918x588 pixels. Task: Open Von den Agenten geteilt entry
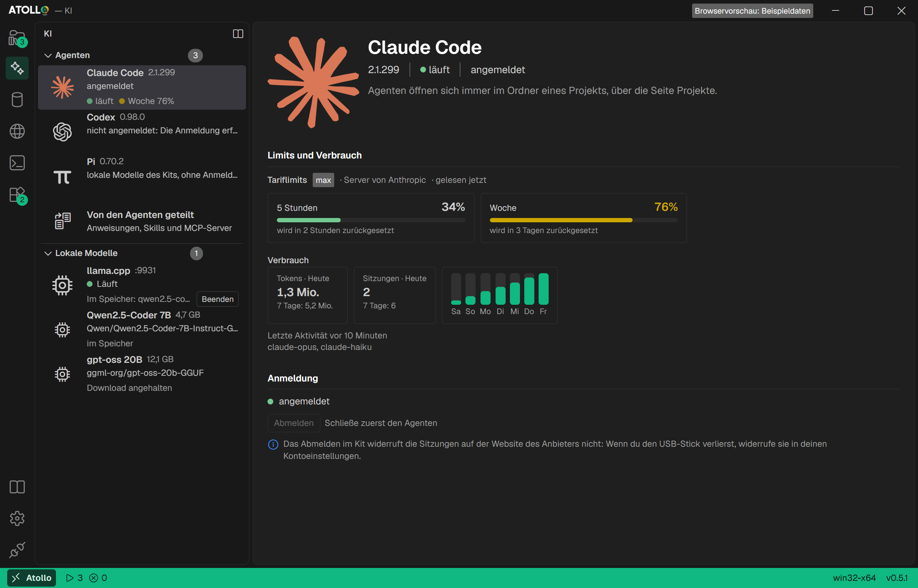142,221
